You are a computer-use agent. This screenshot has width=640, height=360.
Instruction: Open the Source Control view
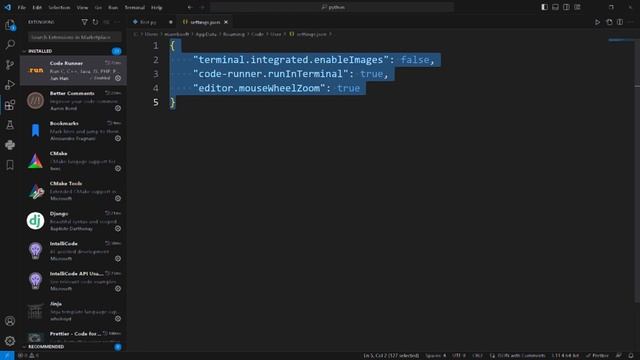coord(10,64)
